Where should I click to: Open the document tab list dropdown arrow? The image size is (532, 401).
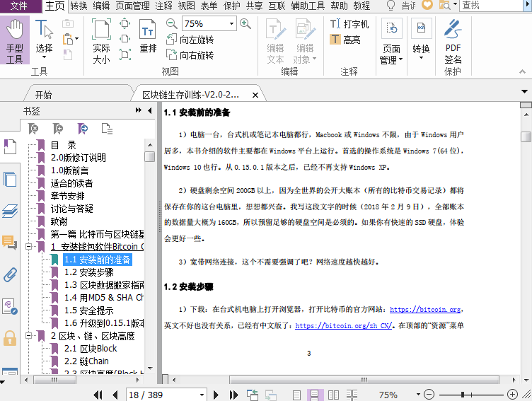(x=524, y=92)
